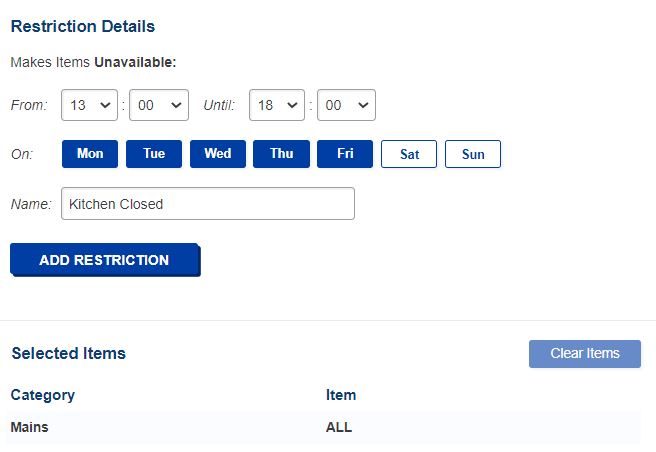Open the From hour dropdown showing 13
Viewport: 656px width, 452px height.
90,104
